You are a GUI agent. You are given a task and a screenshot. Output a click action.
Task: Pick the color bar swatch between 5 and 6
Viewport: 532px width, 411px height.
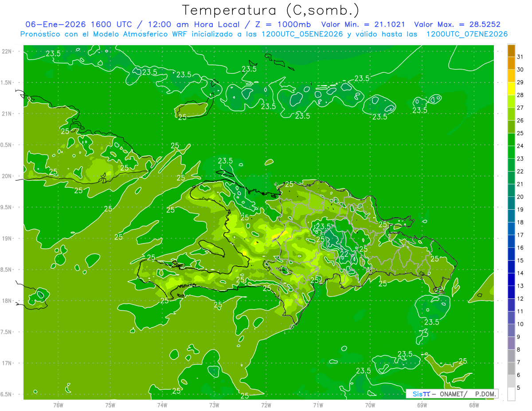(x=511, y=381)
